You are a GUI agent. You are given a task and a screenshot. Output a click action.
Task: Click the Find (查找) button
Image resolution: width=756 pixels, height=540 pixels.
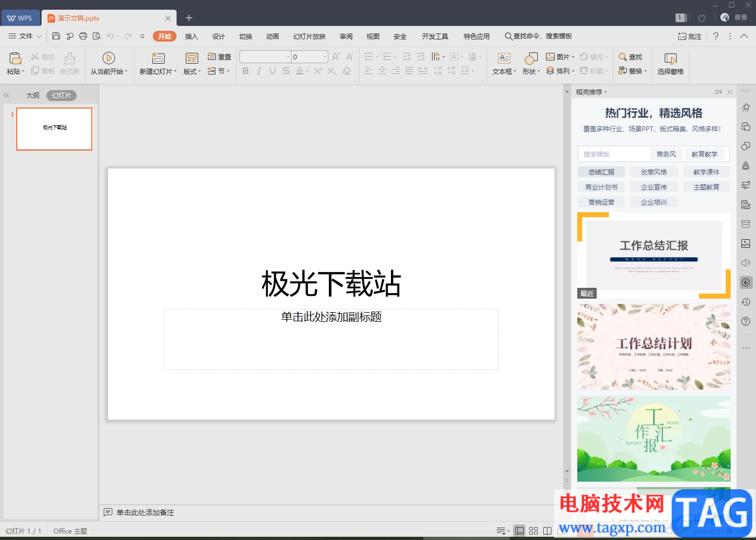pos(630,57)
